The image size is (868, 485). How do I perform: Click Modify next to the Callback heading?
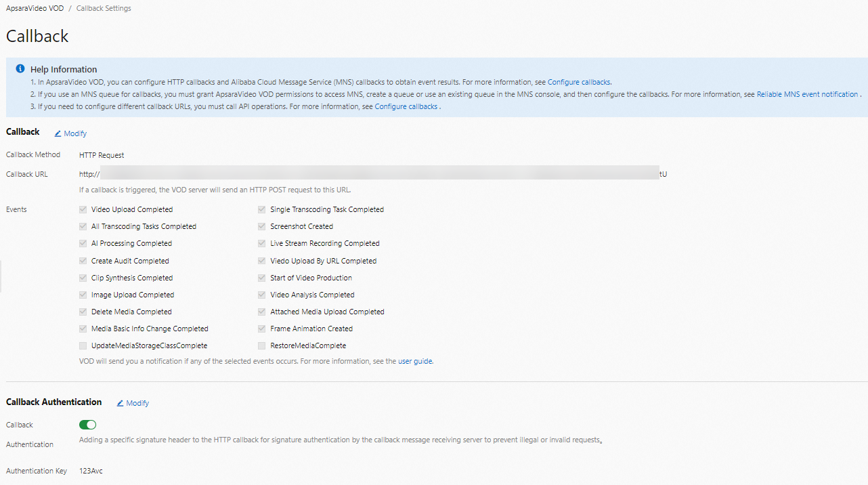pyautogui.click(x=75, y=133)
